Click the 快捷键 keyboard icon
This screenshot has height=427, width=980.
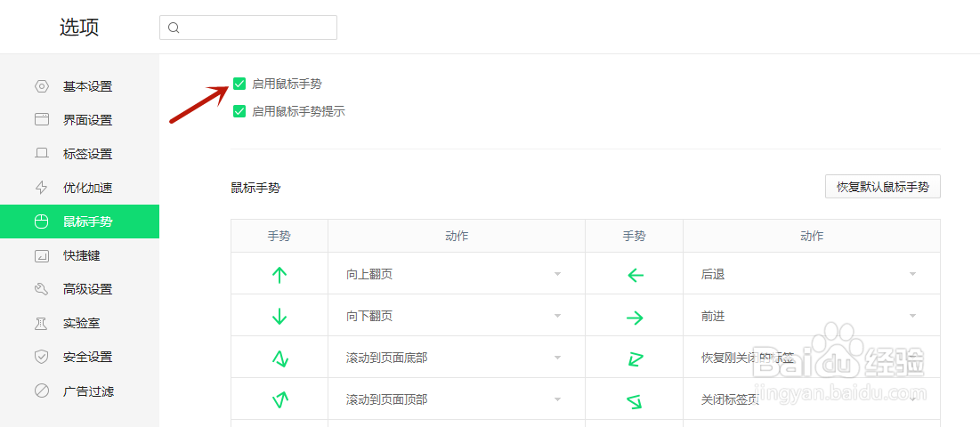click(x=41, y=255)
